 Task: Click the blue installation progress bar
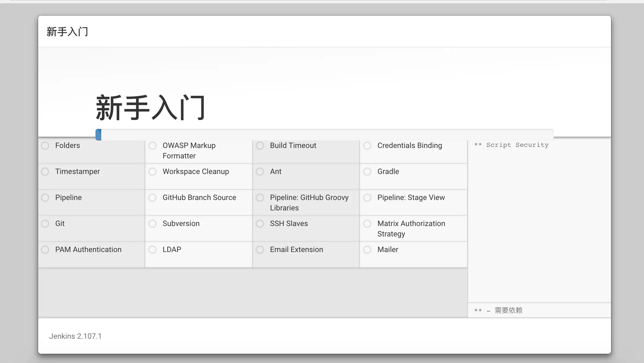pyautogui.click(x=98, y=135)
